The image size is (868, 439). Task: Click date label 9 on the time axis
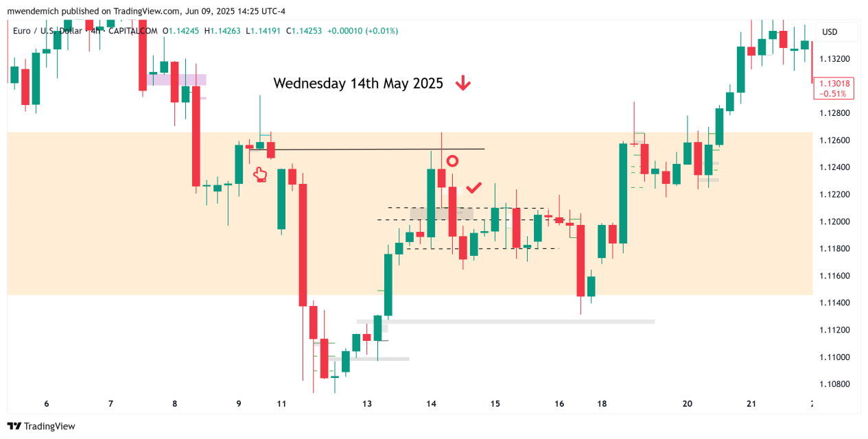[239, 404]
